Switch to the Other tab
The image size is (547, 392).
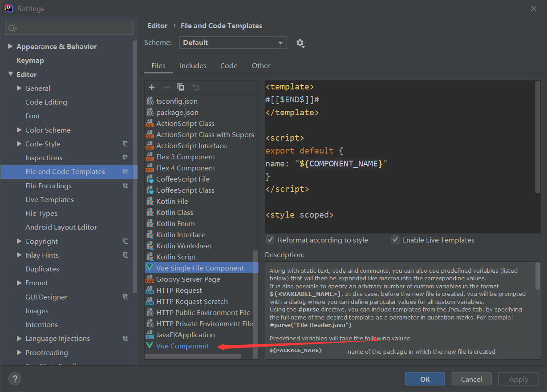pos(261,65)
